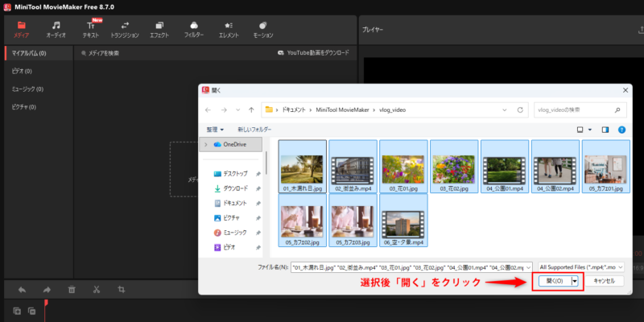Image resolution: width=644 pixels, height=322 pixels.
Task: Switch to the Audio tab (オーディオ)
Action: pos(56,30)
